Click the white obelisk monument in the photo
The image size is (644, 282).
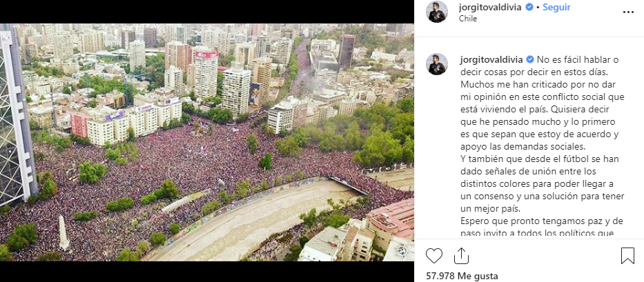click(x=64, y=232)
